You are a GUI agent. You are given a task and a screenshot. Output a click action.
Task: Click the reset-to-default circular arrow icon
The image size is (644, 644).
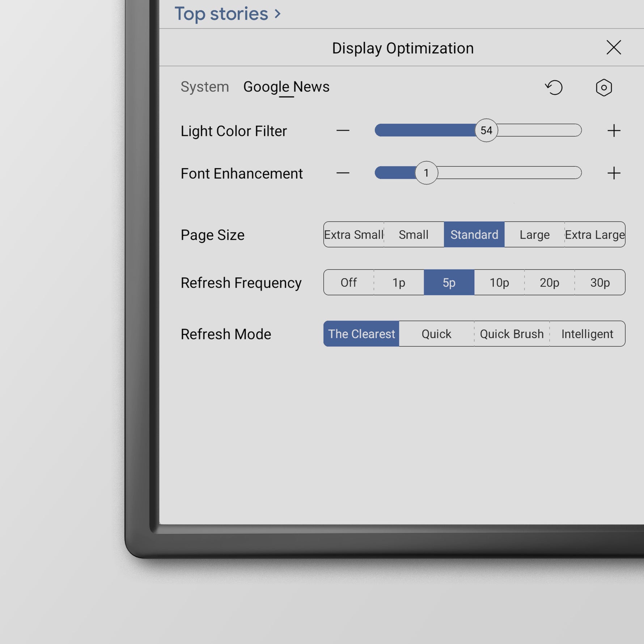[554, 88]
